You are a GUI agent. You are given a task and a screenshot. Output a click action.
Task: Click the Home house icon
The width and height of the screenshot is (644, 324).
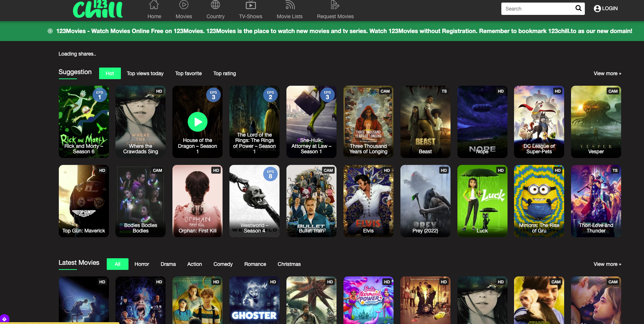click(x=154, y=5)
